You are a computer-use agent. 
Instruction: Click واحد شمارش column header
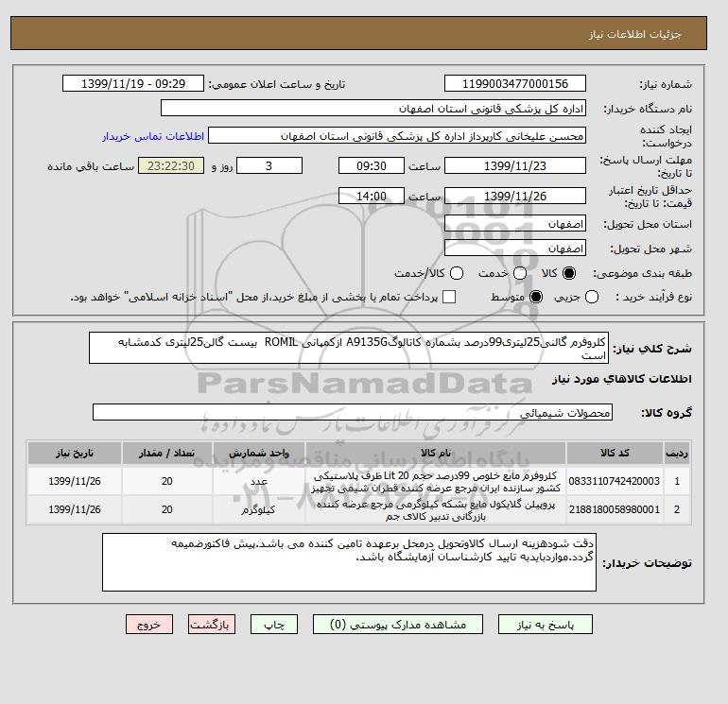259,453
